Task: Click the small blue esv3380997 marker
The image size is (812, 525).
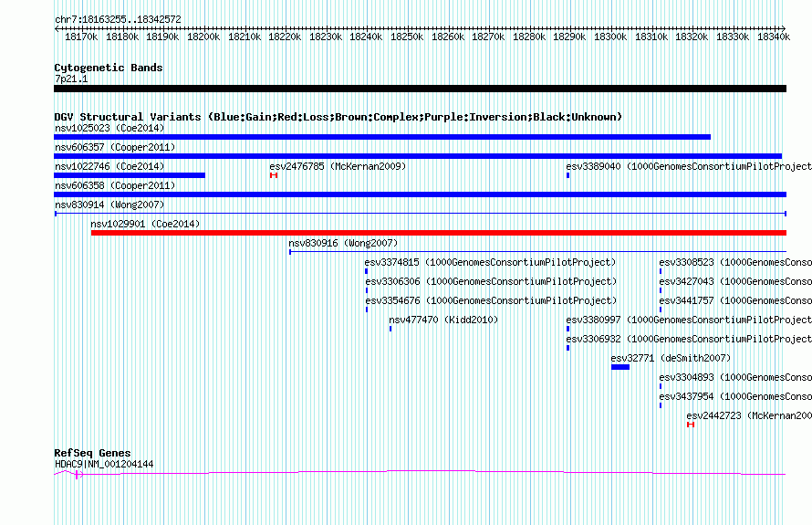Action: (x=568, y=329)
